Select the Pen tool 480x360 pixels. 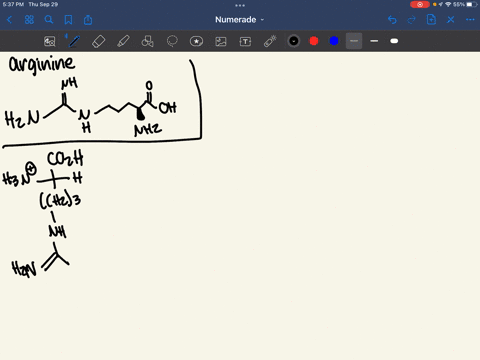click(x=74, y=41)
